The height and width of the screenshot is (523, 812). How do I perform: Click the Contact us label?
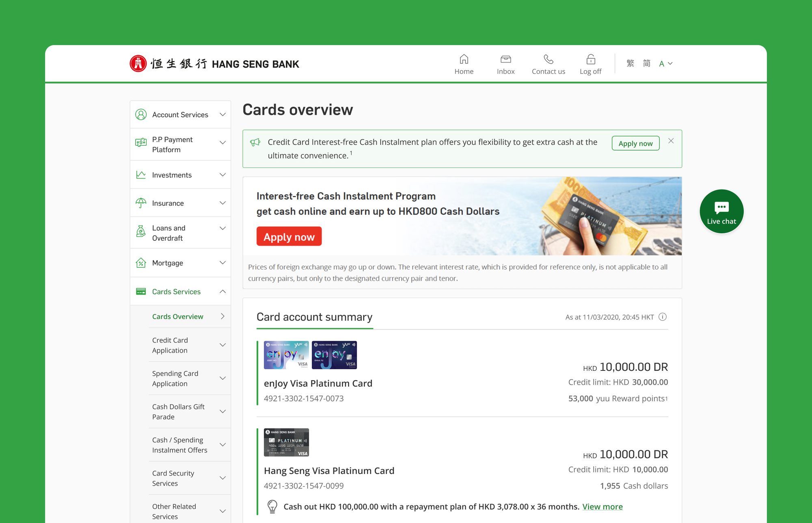tap(549, 71)
